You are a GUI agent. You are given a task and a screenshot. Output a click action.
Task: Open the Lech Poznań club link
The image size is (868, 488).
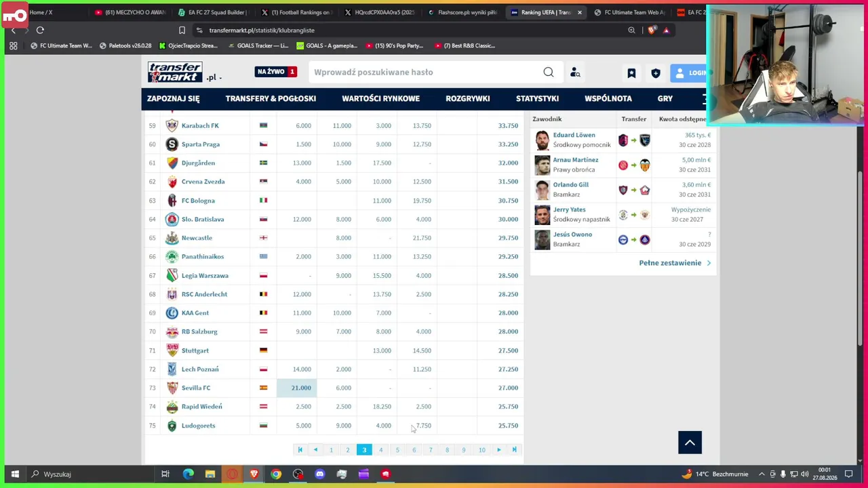[x=200, y=369]
